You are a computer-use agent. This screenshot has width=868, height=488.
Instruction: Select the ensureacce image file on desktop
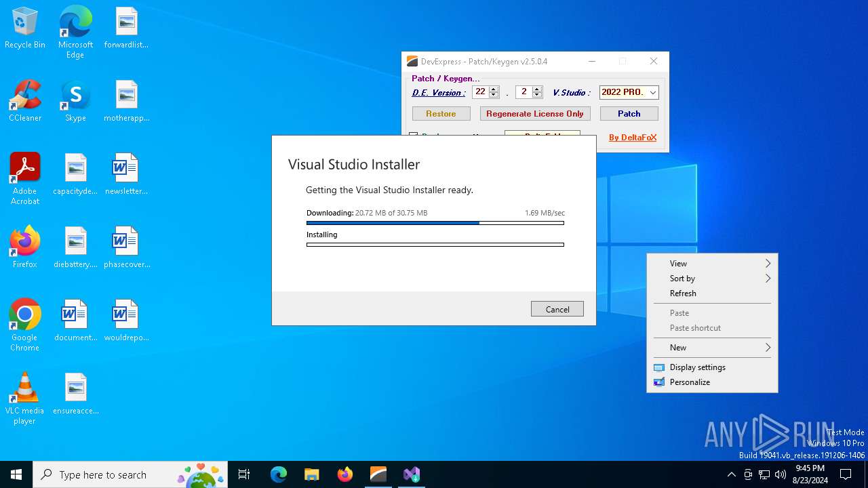[75, 394]
